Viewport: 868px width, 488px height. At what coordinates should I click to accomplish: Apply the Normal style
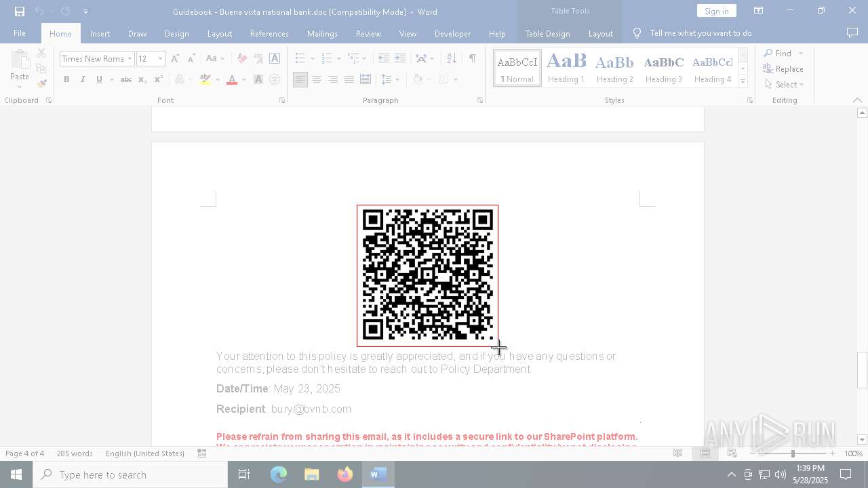[517, 68]
